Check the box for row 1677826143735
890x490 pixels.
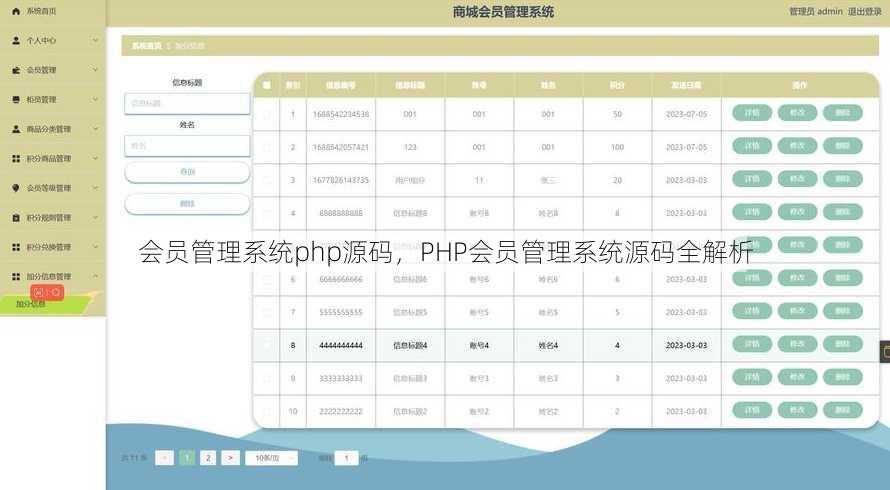pyautogui.click(x=267, y=180)
